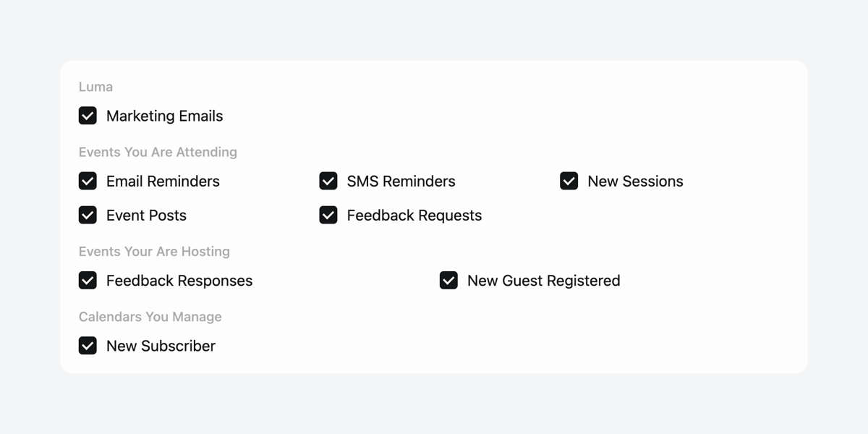868x434 pixels.
Task: Uncheck the SMS Reminders option
Action: (328, 181)
